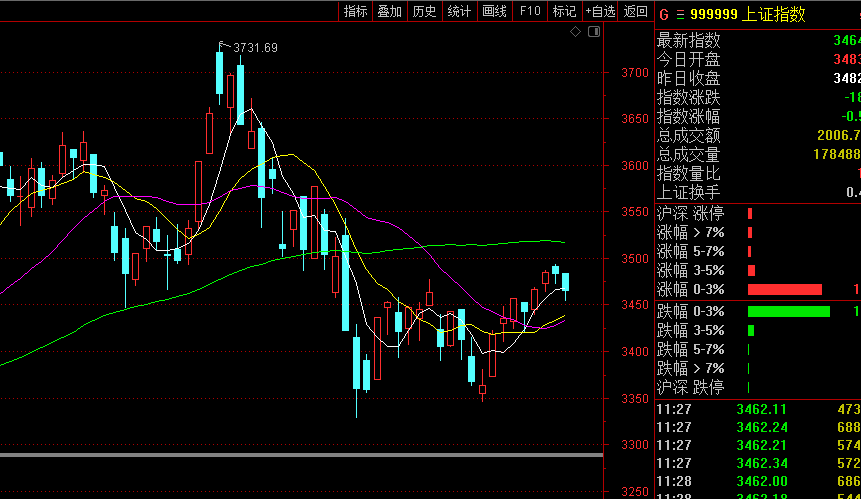Viewport: 861px width, 499px height.
Task: Click the diamond marker icon above the chart
Action: point(575,32)
